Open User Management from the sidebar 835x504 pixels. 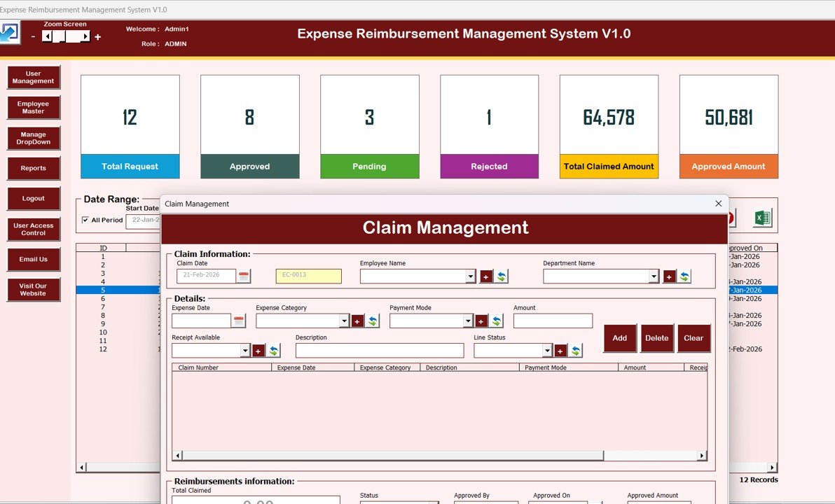pyautogui.click(x=33, y=77)
